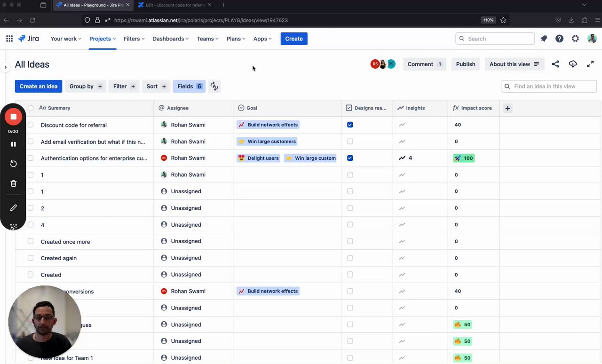
Task: Open Fields 6 configuration
Action: coord(189,86)
